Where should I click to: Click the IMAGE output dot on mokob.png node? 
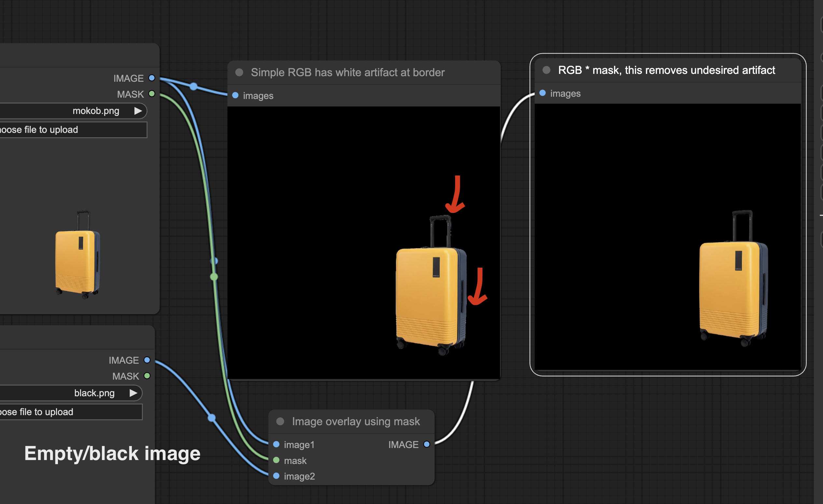click(x=151, y=78)
